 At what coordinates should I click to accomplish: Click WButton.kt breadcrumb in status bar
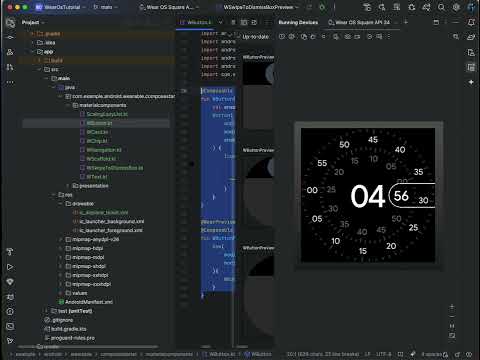tap(219, 354)
